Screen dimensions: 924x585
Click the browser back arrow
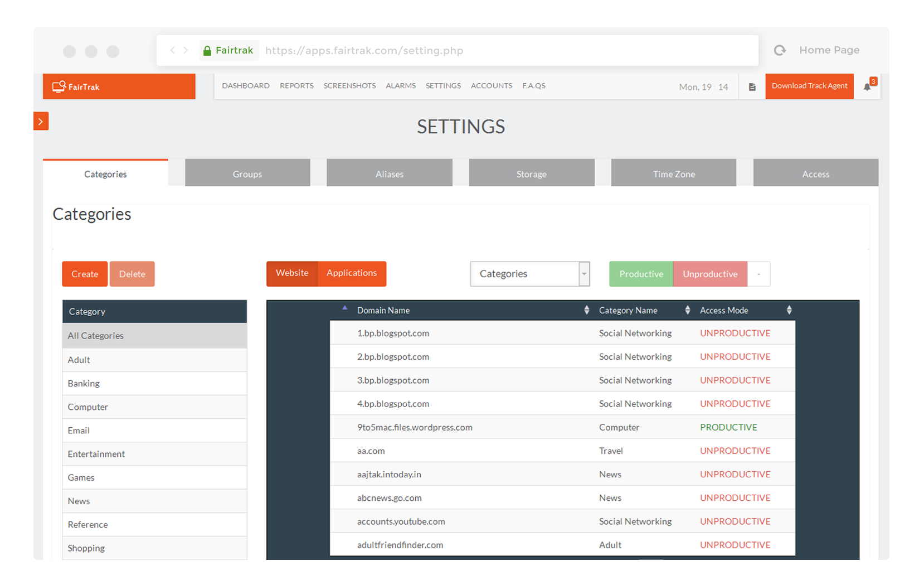click(172, 50)
